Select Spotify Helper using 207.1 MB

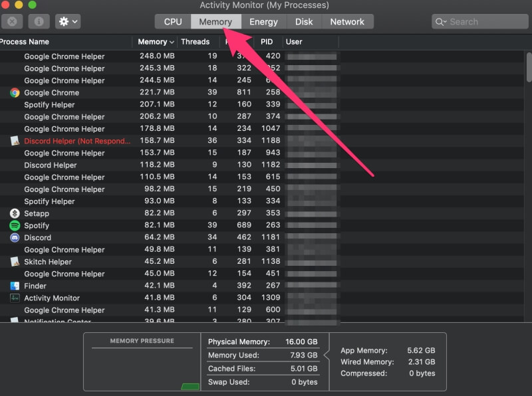pyautogui.click(x=49, y=105)
